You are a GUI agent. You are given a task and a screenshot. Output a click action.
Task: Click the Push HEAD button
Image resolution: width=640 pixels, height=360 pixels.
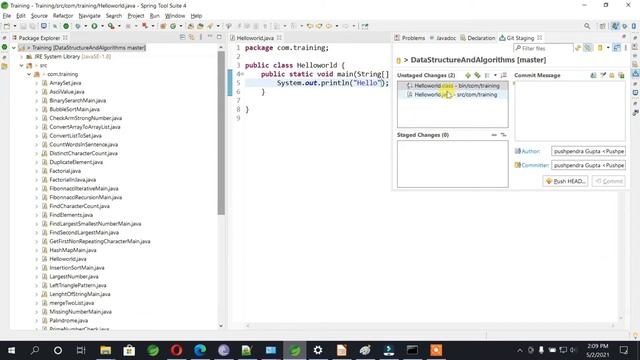(x=565, y=181)
